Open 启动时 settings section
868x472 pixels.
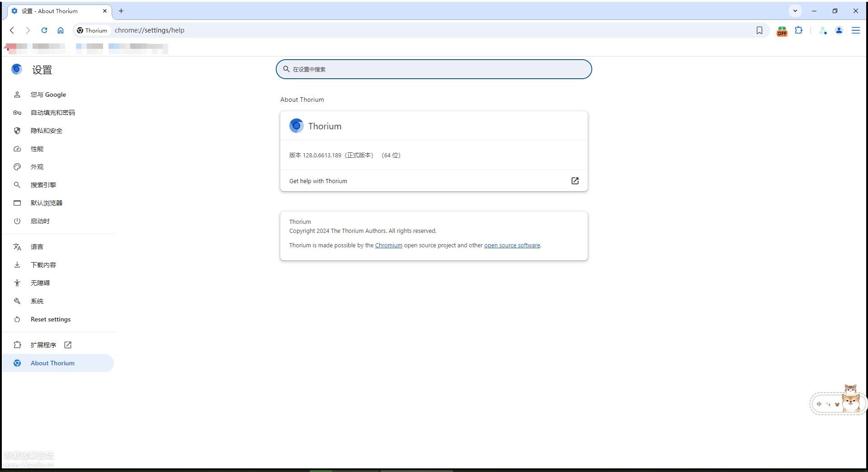(58, 221)
